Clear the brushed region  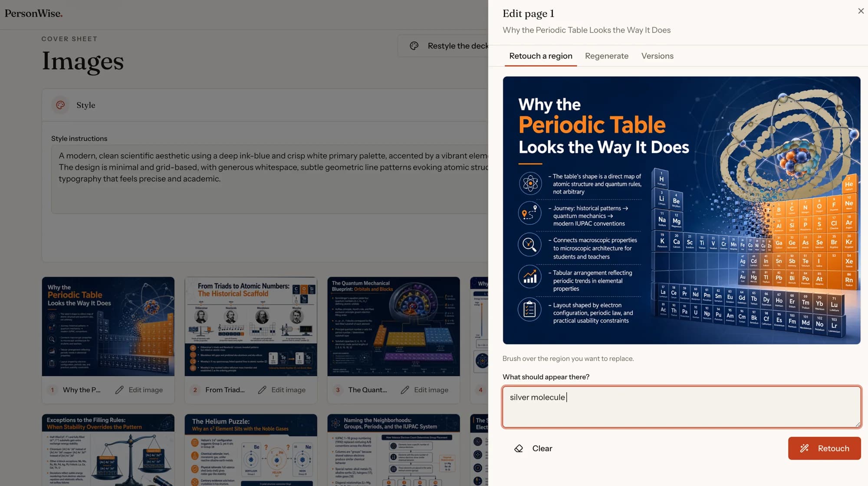click(533, 448)
